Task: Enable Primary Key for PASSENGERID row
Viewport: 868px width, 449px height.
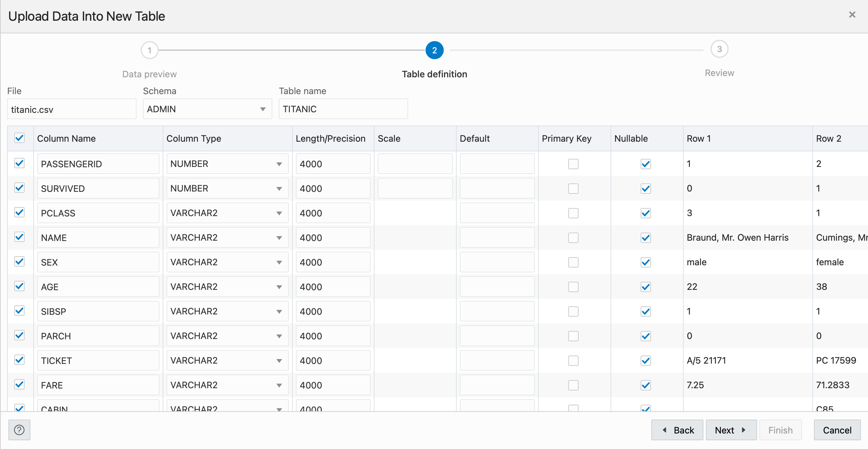Action: pyautogui.click(x=573, y=164)
